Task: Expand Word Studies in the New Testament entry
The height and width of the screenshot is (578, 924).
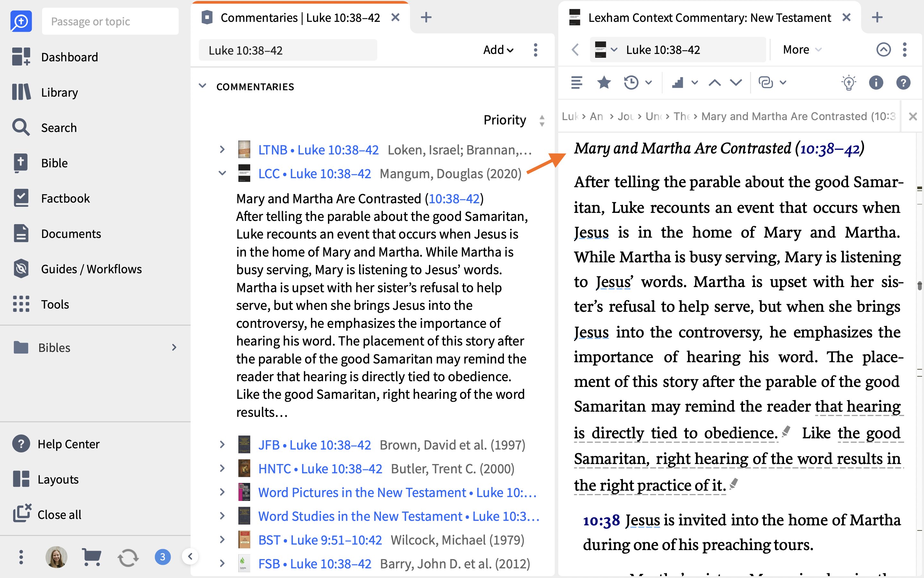Action: tap(222, 516)
